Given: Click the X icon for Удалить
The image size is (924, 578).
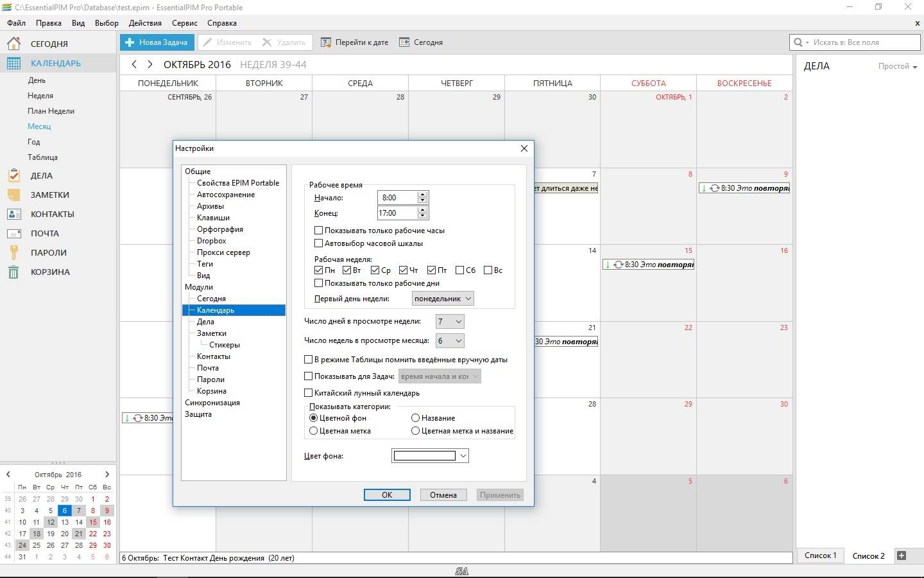Looking at the screenshot, I should (x=268, y=42).
